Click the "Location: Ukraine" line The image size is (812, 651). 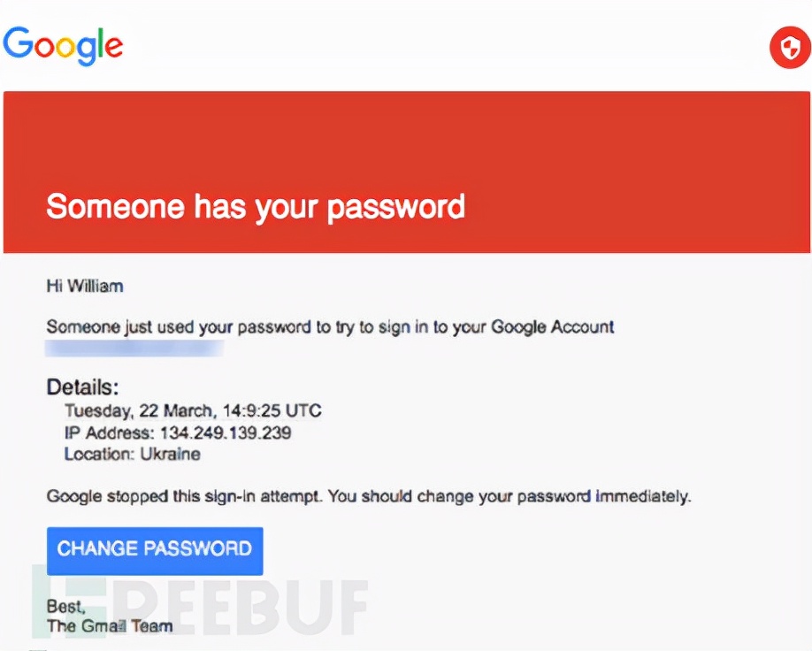133,455
